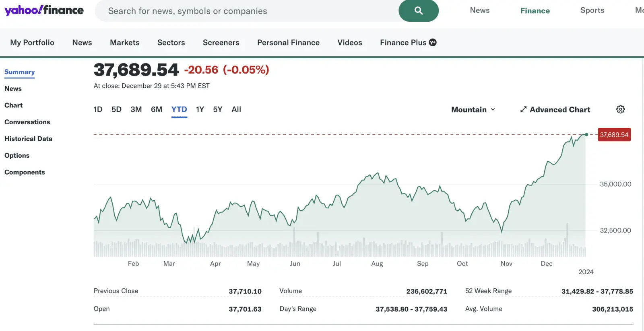644x331 pixels.
Task: Select the 1D time range
Action: [98, 109]
